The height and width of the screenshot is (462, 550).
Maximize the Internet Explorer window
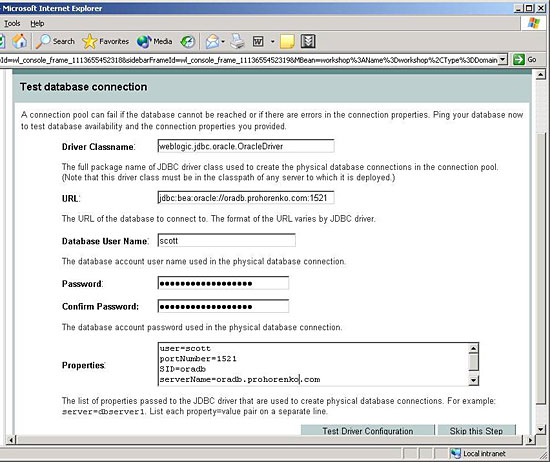coord(529,8)
